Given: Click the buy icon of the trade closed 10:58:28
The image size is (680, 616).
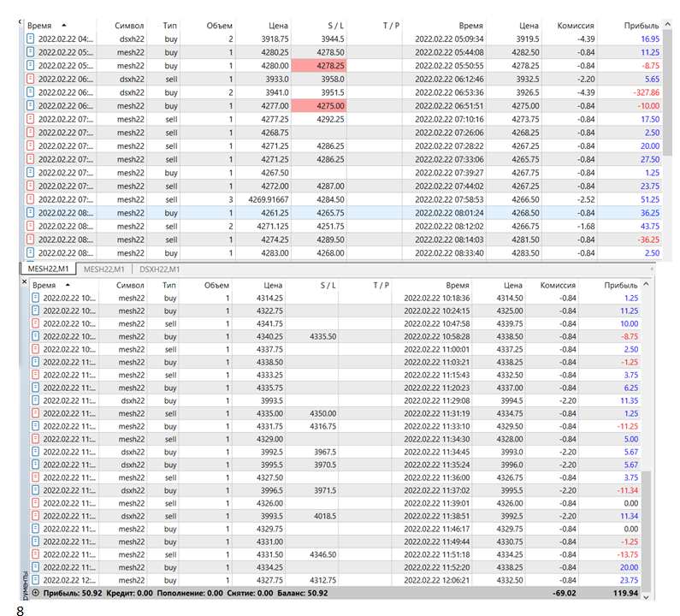Looking at the screenshot, I should [x=36, y=336].
